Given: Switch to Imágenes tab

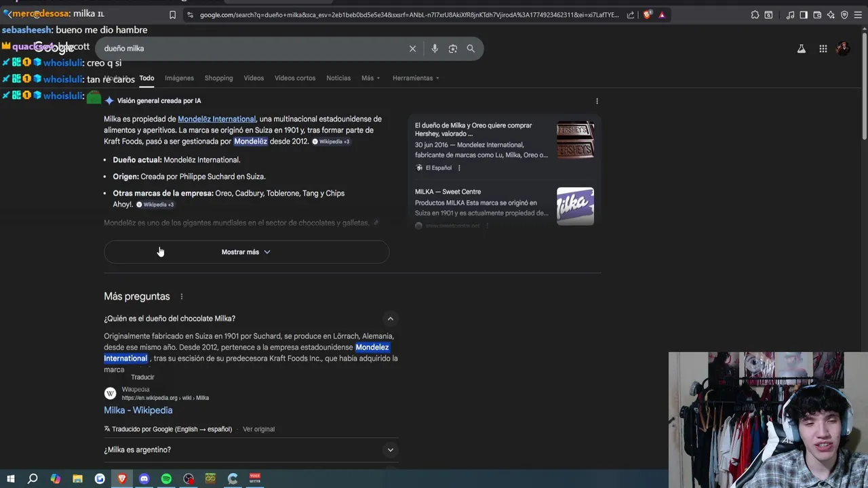Looking at the screenshot, I should point(179,78).
